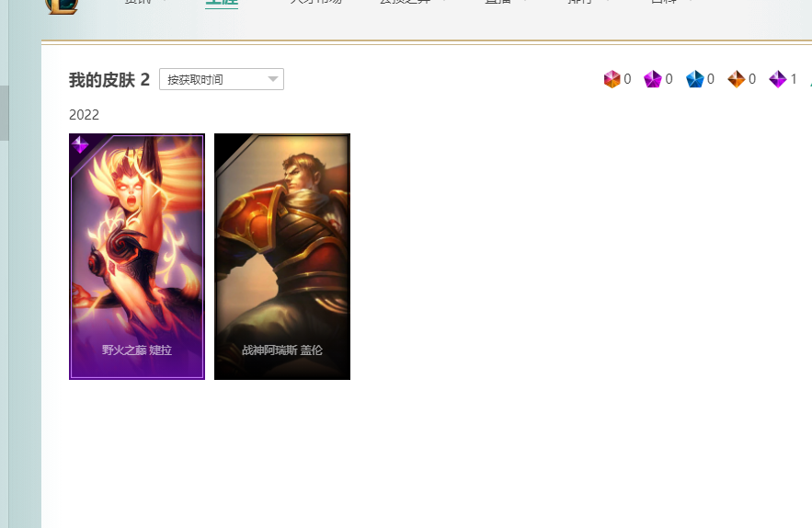Open the 战神阿瑞斯 盖伦 skin card
Viewport: 812px width, 528px height.
282,257
